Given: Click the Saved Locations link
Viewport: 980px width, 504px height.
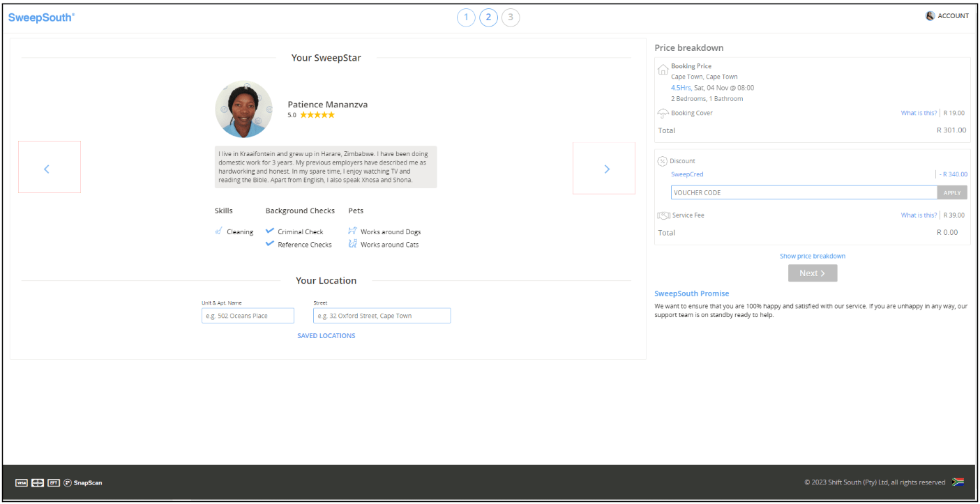Looking at the screenshot, I should [326, 335].
